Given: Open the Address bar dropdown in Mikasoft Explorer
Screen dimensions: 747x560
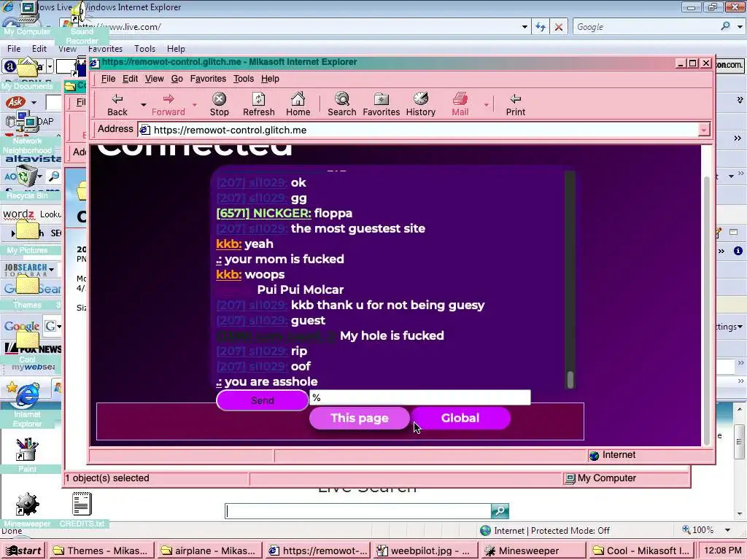Looking at the screenshot, I should tap(704, 130).
